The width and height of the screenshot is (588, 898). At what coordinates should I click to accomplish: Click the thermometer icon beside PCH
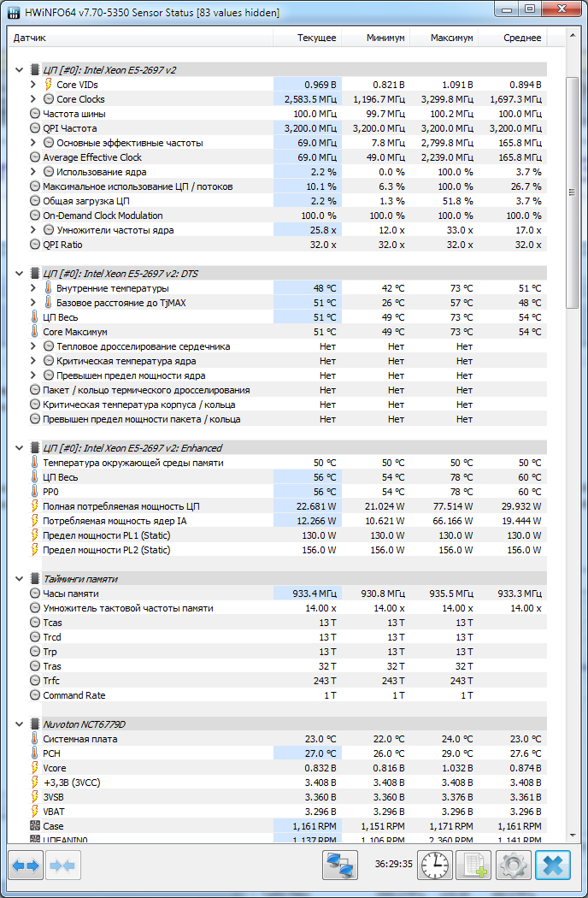tap(34, 753)
